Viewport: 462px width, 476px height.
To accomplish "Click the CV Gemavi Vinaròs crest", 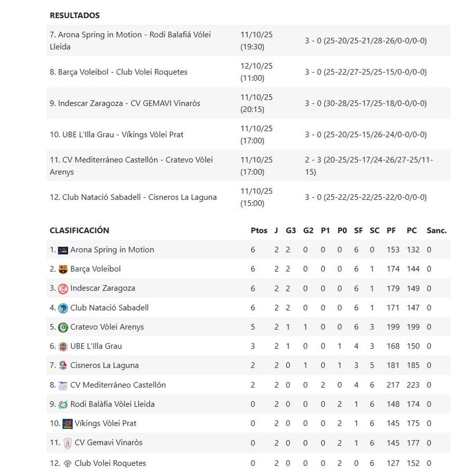I will [x=67, y=443].
